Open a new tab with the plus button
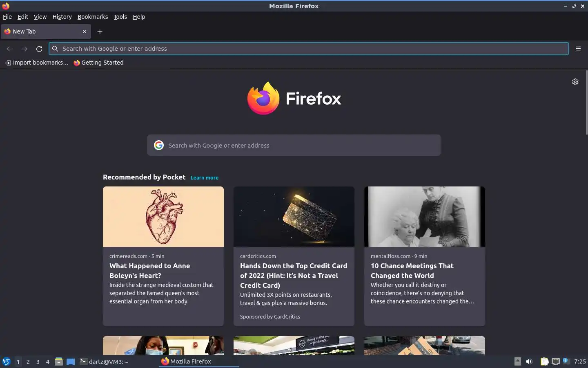 pos(100,31)
